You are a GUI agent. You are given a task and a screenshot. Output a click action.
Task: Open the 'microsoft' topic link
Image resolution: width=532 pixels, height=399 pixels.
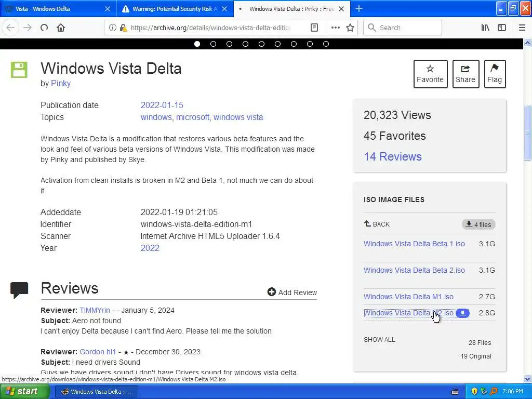pyautogui.click(x=192, y=117)
